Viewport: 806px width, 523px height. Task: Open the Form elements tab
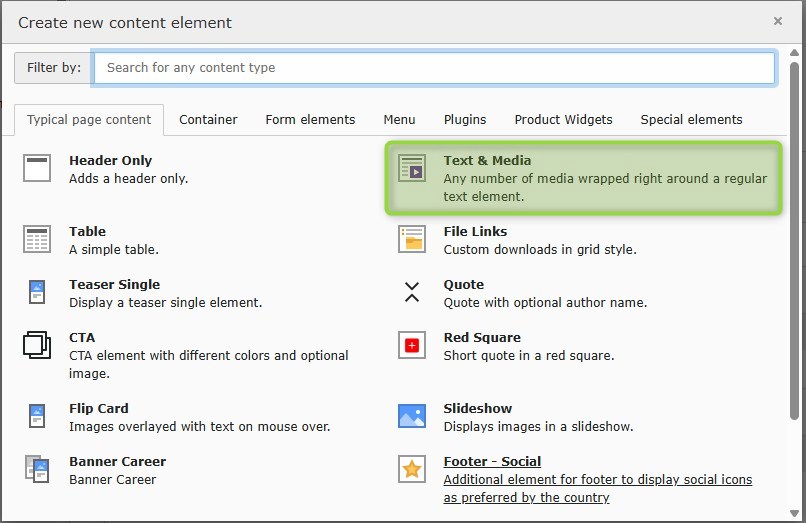(310, 120)
